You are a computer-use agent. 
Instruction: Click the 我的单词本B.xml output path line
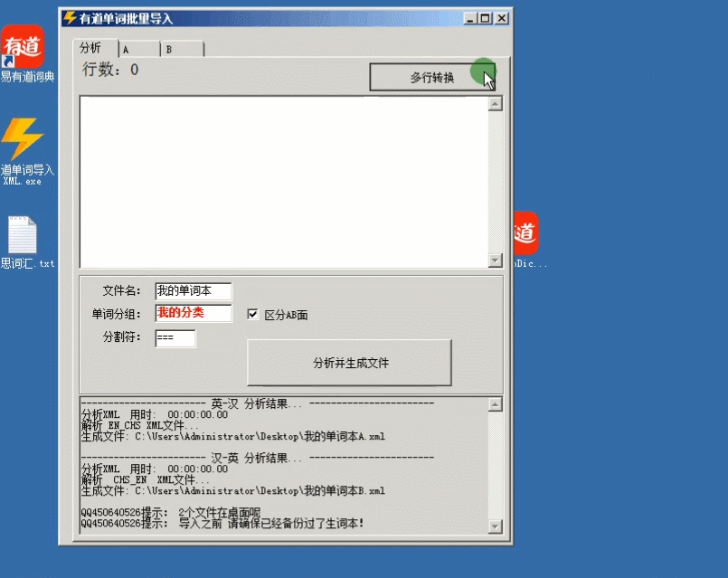(233, 491)
